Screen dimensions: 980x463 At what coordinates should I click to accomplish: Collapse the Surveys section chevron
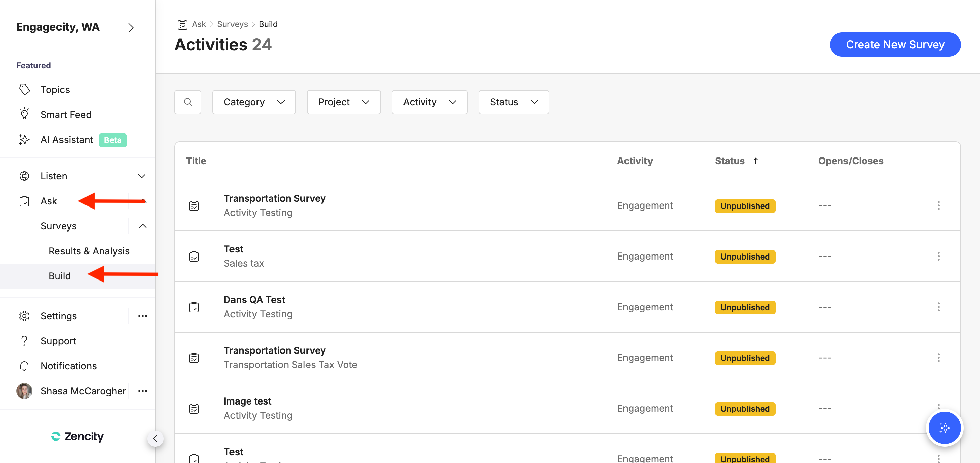point(143,226)
